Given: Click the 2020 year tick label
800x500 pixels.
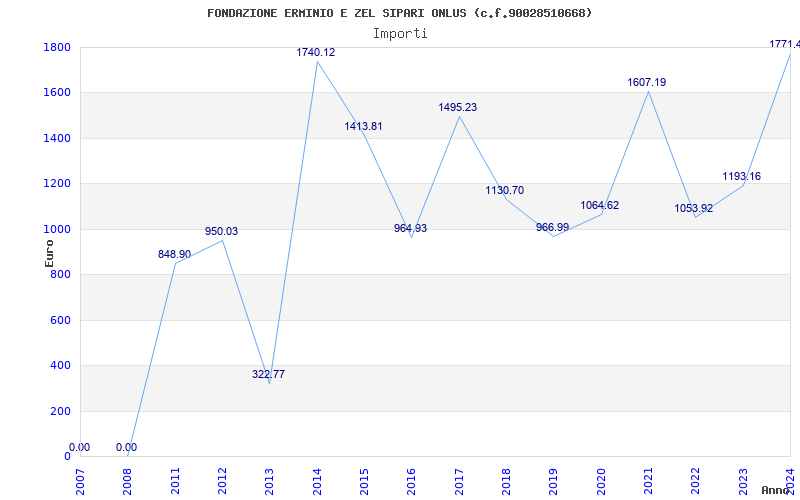Looking at the screenshot, I should click(x=601, y=481).
